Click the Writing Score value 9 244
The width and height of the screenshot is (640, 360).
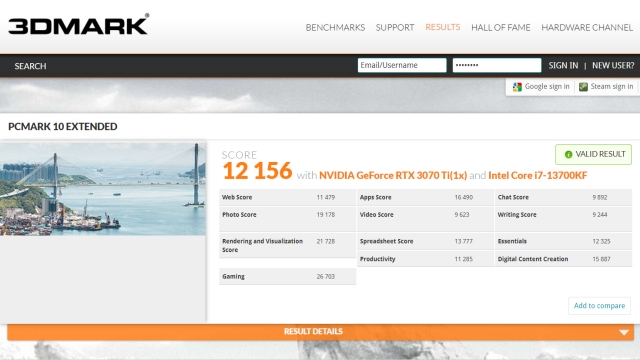click(600, 215)
